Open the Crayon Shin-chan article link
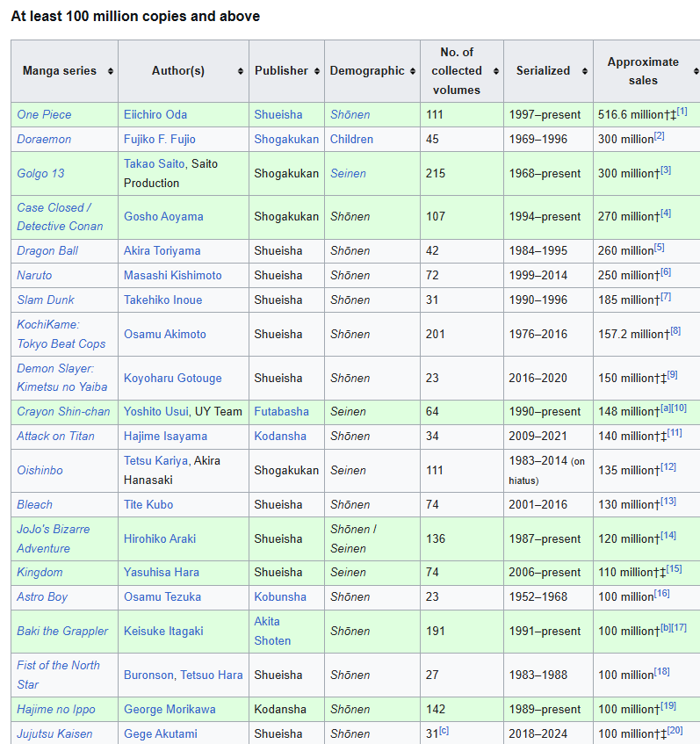This screenshot has width=700, height=744. (63, 412)
